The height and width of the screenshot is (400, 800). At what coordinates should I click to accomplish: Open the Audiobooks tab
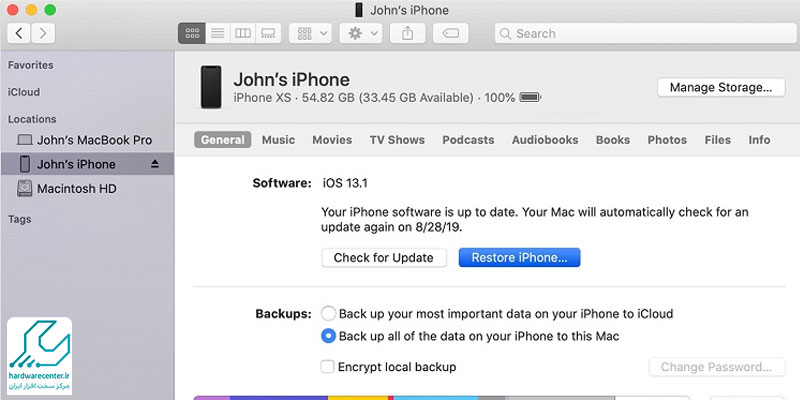click(x=545, y=140)
